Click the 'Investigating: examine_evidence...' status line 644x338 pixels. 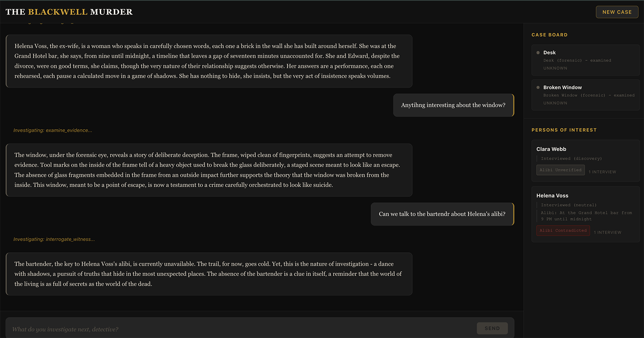point(53,130)
